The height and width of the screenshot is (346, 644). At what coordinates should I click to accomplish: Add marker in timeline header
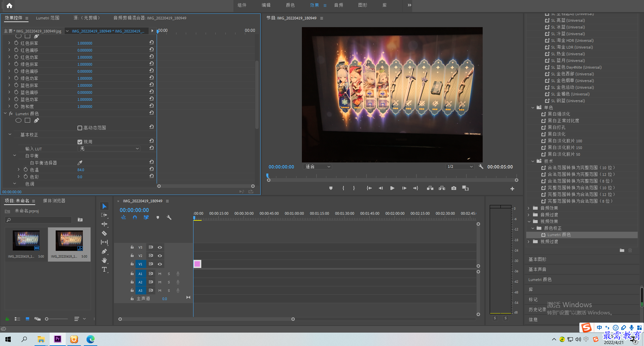coord(158,217)
